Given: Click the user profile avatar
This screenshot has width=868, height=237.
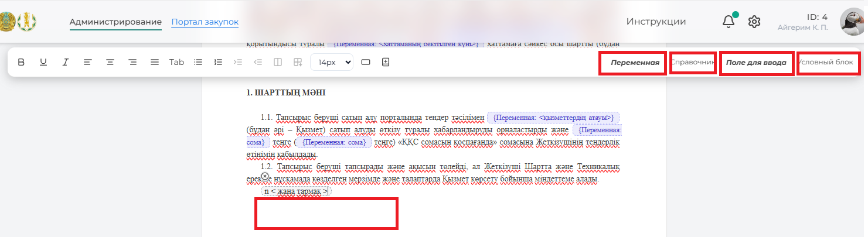Looking at the screenshot, I should [853, 22].
